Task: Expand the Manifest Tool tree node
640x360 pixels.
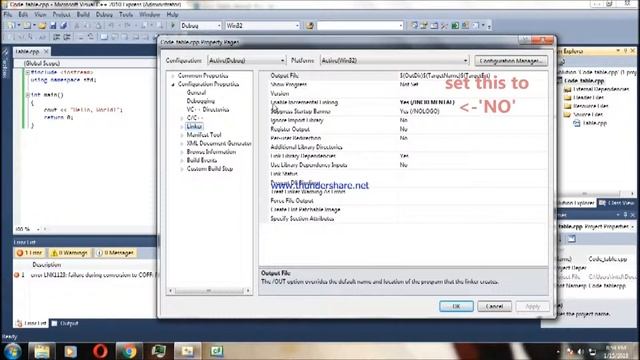Action: tap(182, 135)
